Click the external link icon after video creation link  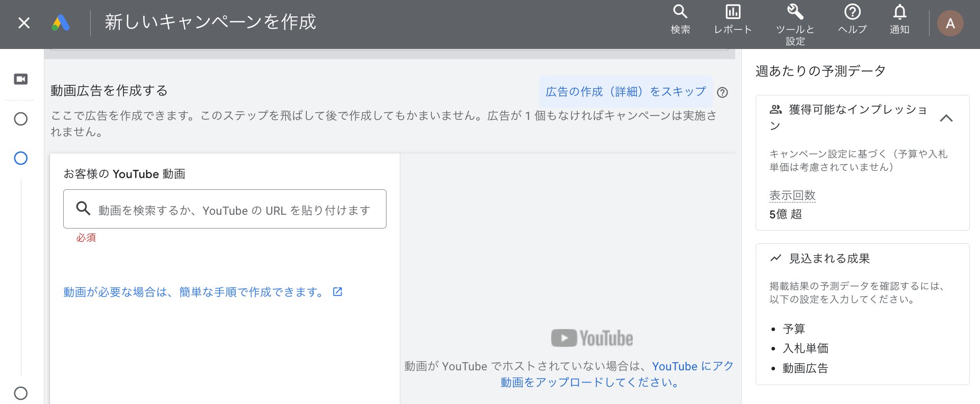pos(338,292)
